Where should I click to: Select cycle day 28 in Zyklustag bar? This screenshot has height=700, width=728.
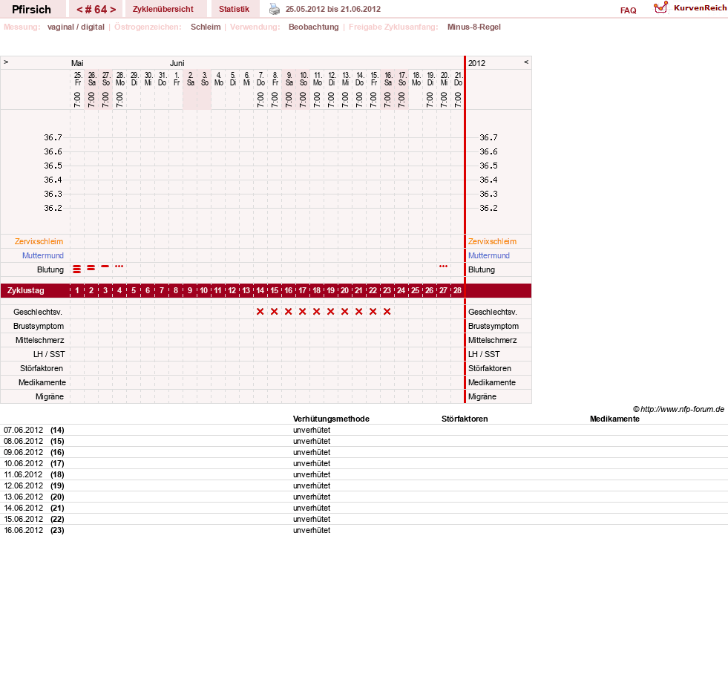[x=457, y=290]
